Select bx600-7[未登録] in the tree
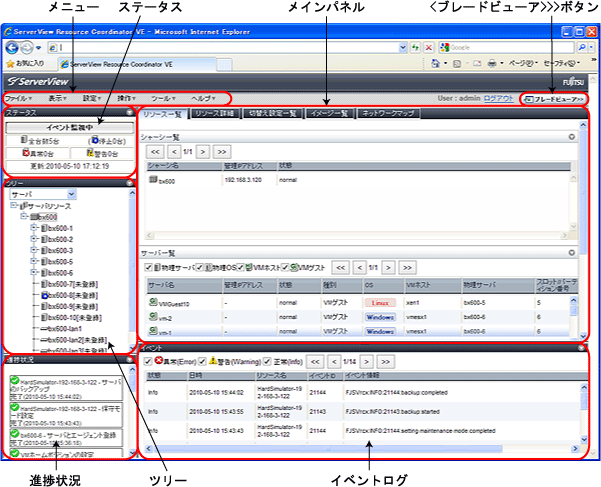This screenshot has width=601, height=487. pos(73,284)
